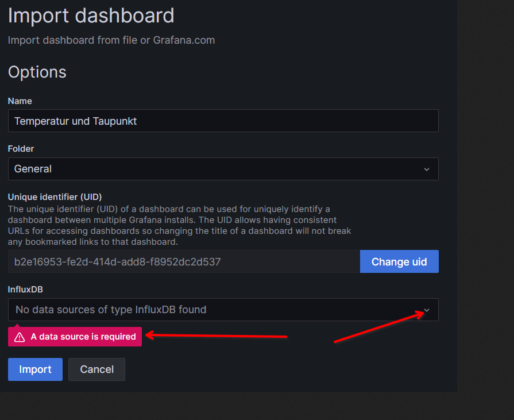
Task: Cancel the dashboard import
Action: pos(96,369)
